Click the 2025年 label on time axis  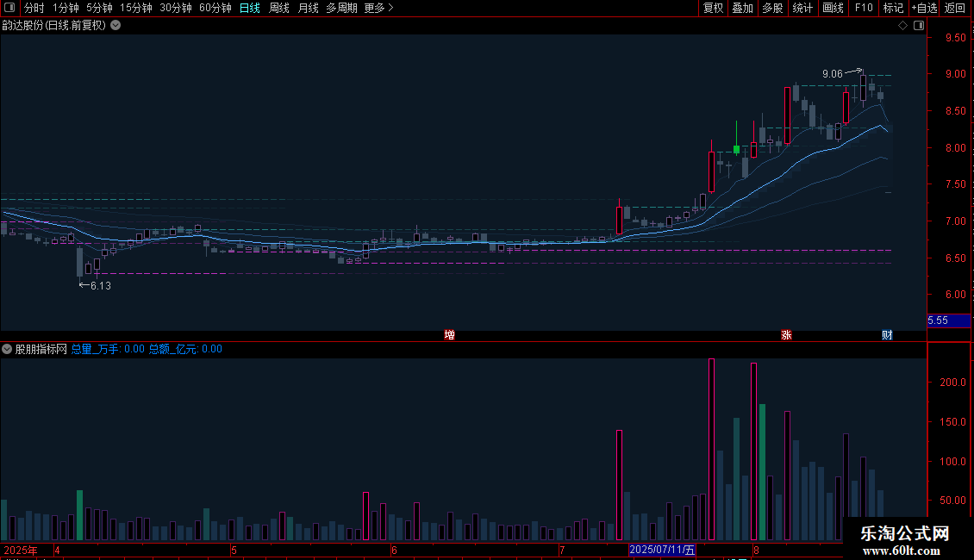(x=21, y=551)
